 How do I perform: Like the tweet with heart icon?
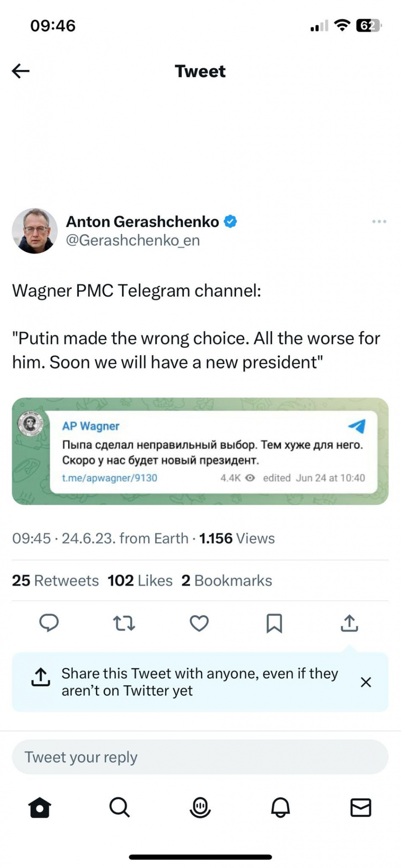199,623
